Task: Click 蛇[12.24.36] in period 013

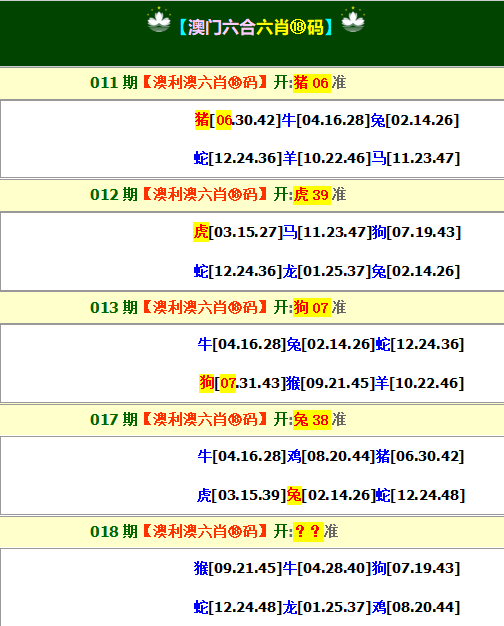Action: pos(420,344)
